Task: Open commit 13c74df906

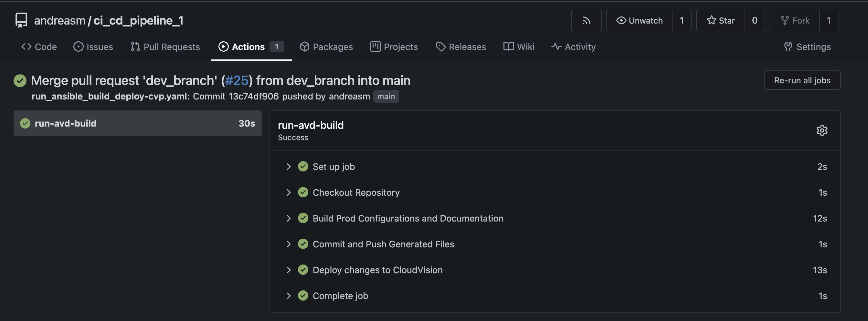Action: pyautogui.click(x=253, y=96)
